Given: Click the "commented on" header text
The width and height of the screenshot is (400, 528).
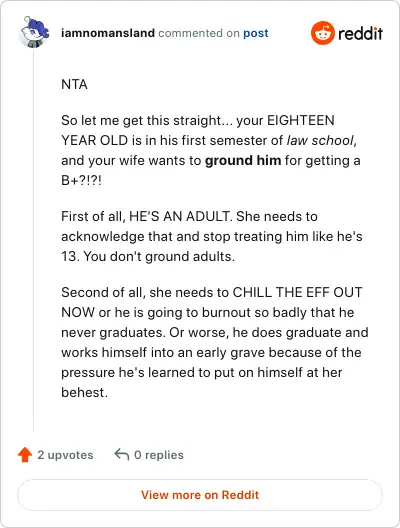Looking at the screenshot, I should (199, 33).
